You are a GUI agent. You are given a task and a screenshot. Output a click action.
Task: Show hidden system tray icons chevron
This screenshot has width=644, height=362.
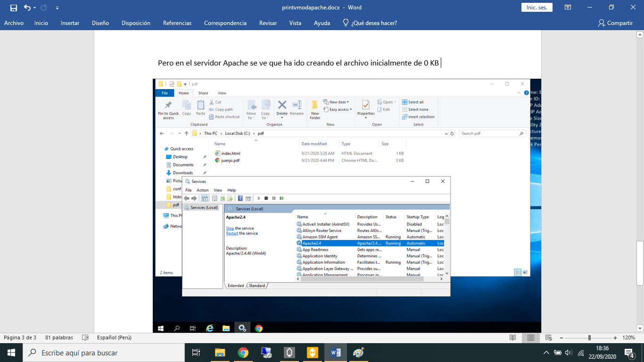[x=546, y=353]
